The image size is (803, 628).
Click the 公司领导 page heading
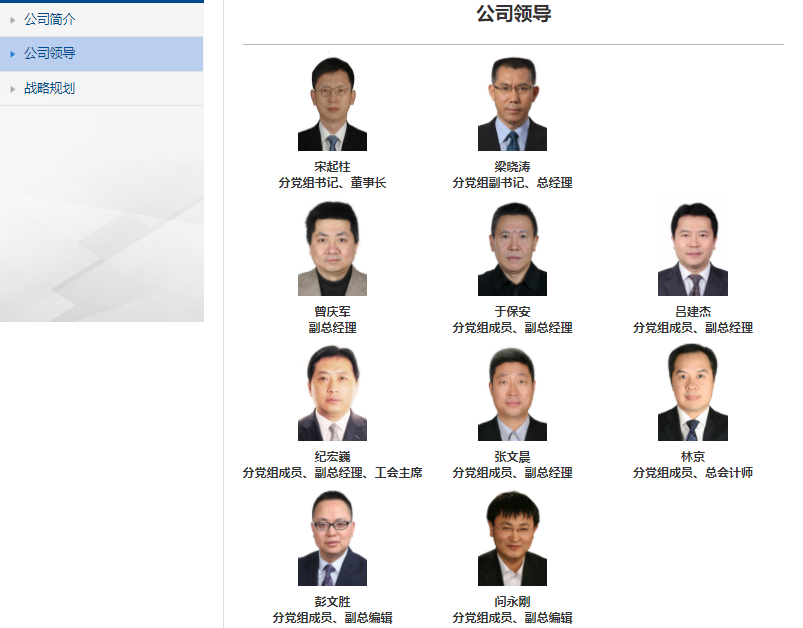pos(514,13)
